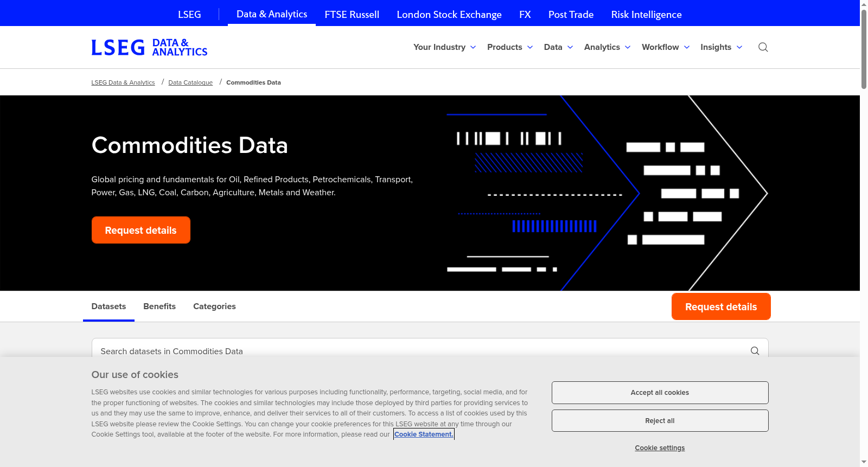The image size is (868, 467).
Task: Click the Search datasets in Commodities Data field
Action: [430, 351]
